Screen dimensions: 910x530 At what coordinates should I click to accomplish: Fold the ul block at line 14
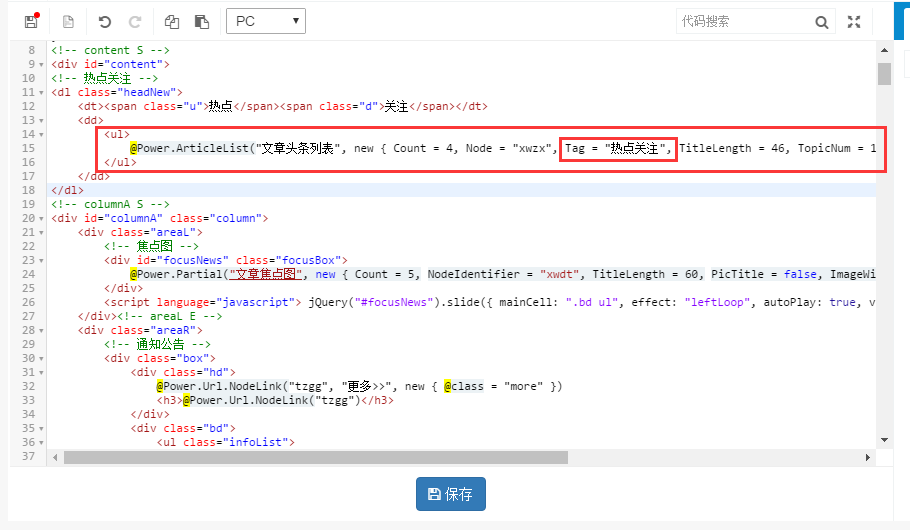[x=41, y=134]
